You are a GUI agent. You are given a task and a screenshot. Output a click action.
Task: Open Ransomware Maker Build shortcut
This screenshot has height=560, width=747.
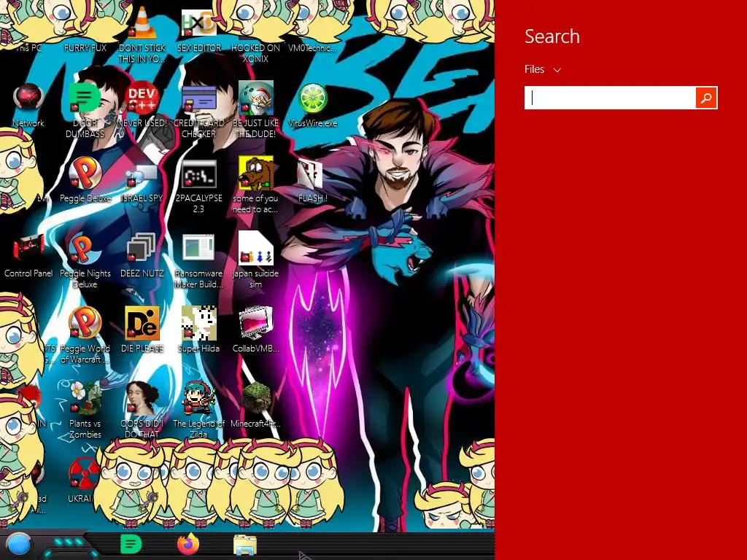(199, 248)
